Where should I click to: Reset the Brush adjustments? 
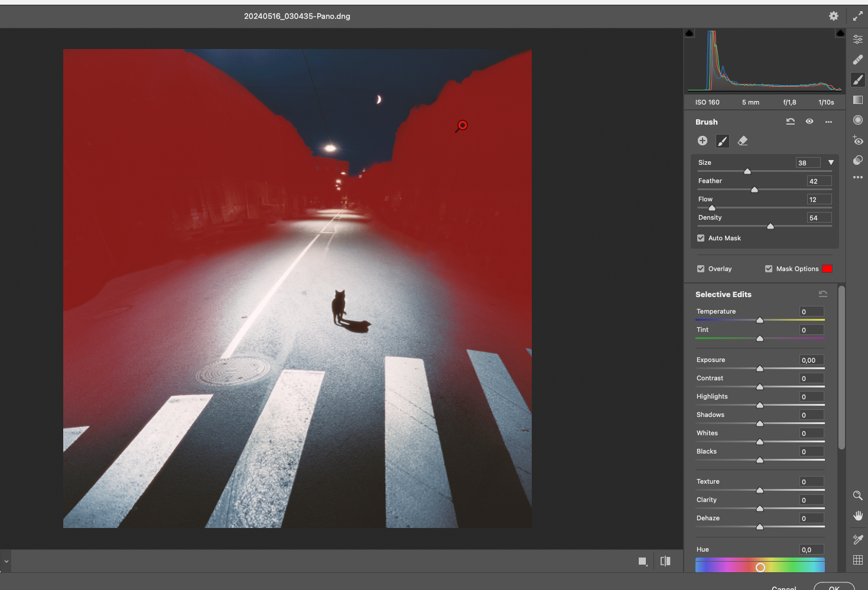pos(790,122)
